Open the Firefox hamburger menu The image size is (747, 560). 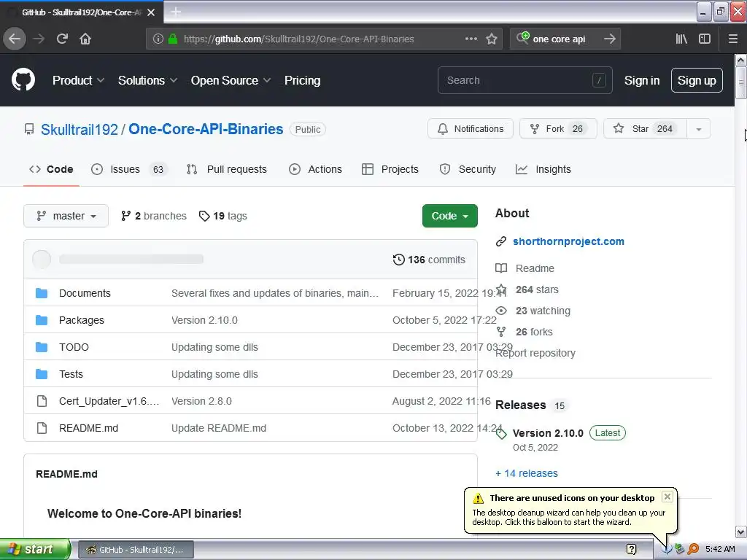(x=733, y=39)
